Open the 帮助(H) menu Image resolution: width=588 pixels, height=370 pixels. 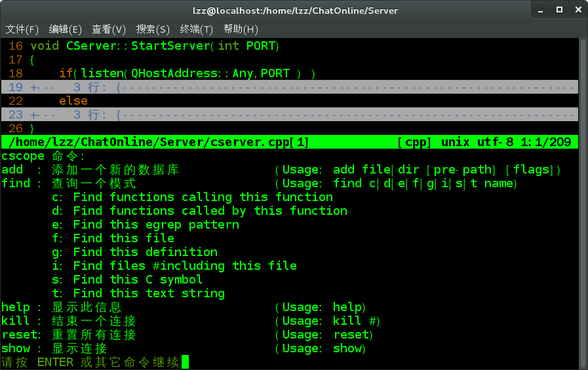[x=241, y=29]
